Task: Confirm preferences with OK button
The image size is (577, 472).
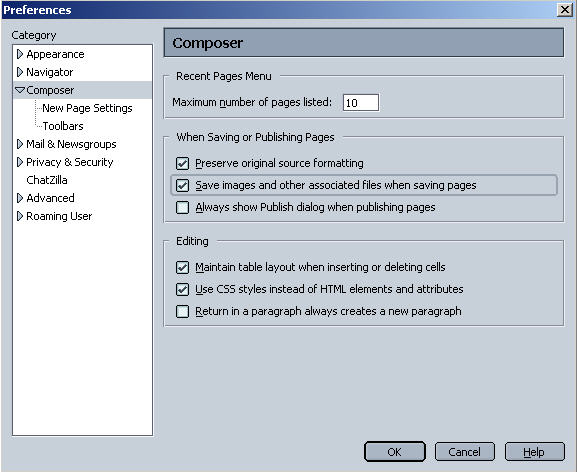Action: 394,452
